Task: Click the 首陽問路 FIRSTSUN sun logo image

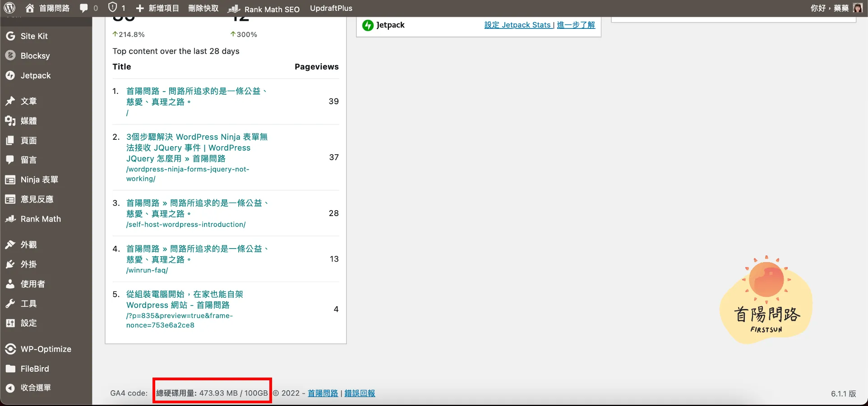Action: point(766,300)
